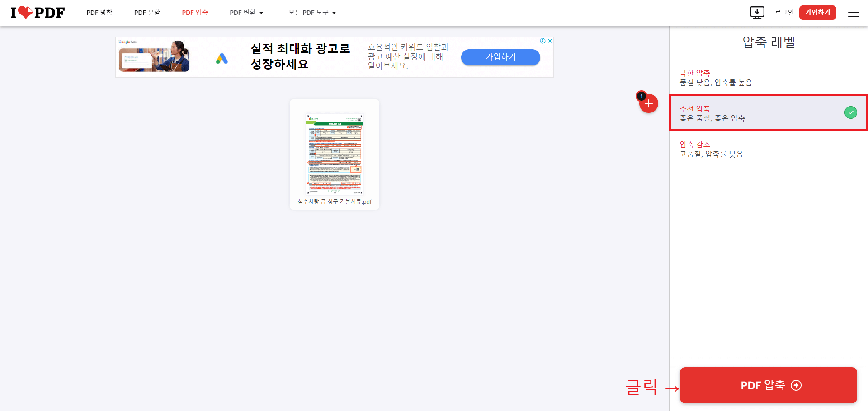Select the green checkmark on 추천 압축
This screenshot has width=868, height=411.
tap(850, 112)
